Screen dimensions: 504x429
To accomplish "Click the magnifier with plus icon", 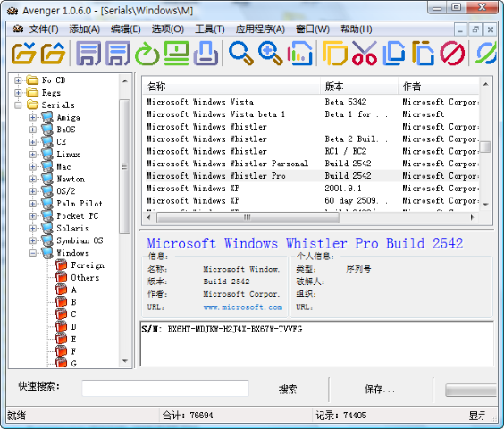I will click(271, 53).
